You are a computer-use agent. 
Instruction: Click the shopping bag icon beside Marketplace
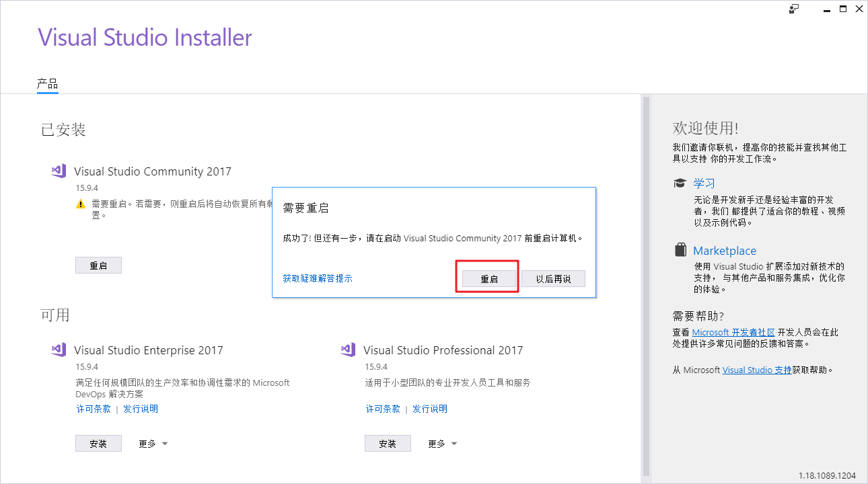[x=680, y=250]
